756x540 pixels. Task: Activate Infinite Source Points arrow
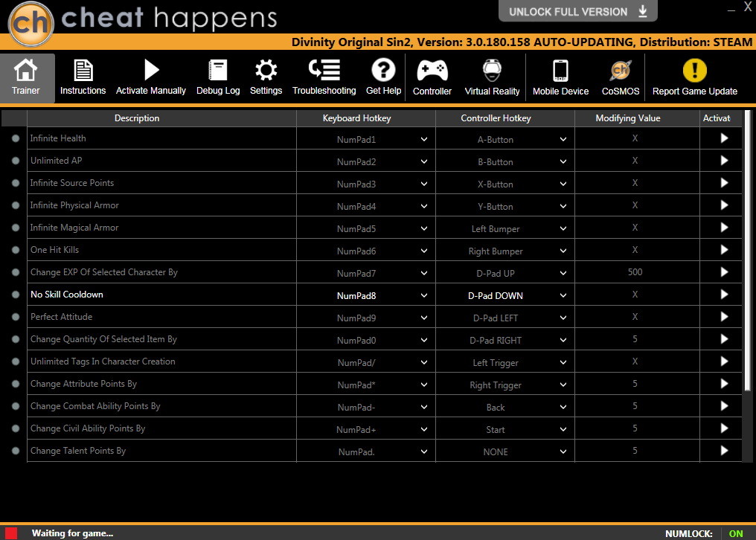724,183
